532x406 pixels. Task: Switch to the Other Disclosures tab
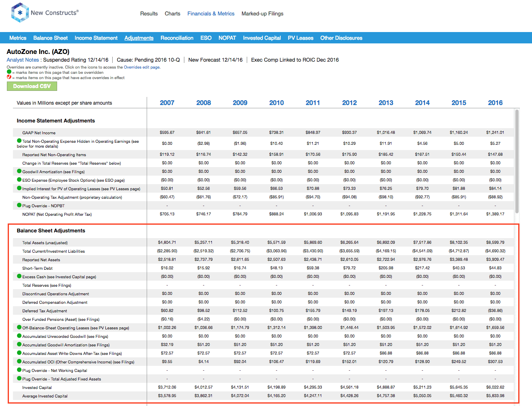coord(341,38)
